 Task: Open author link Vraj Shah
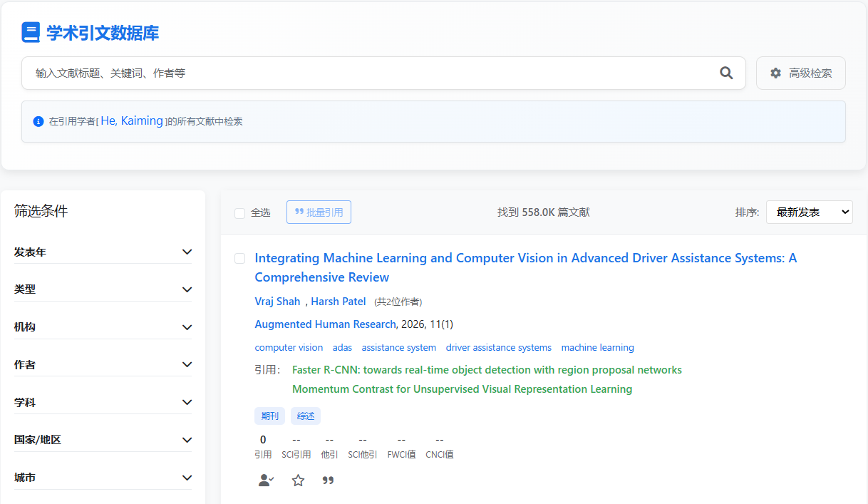277,302
